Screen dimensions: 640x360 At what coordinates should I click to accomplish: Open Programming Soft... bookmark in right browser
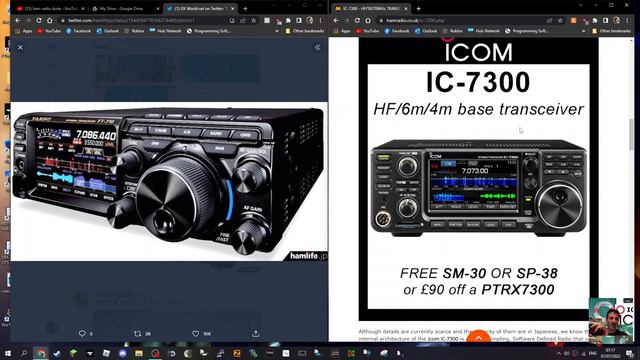tap(527, 31)
